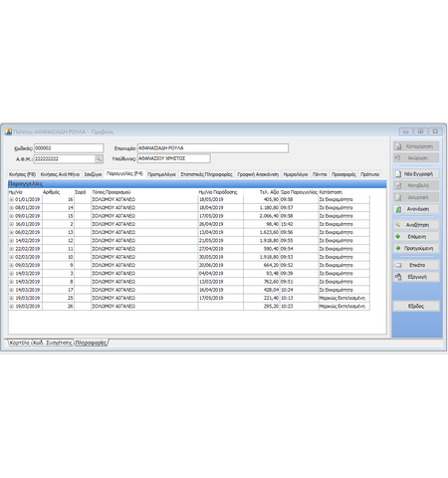Click the Κωδικός code input field
The image size is (448, 478).
pyautogui.click(x=69, y=148)
